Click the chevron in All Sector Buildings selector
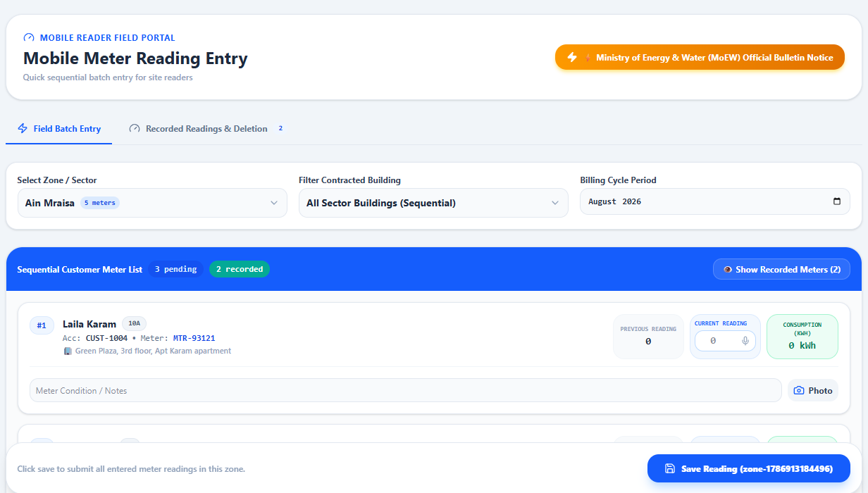The image size is (868, 493). pos(555,203)
